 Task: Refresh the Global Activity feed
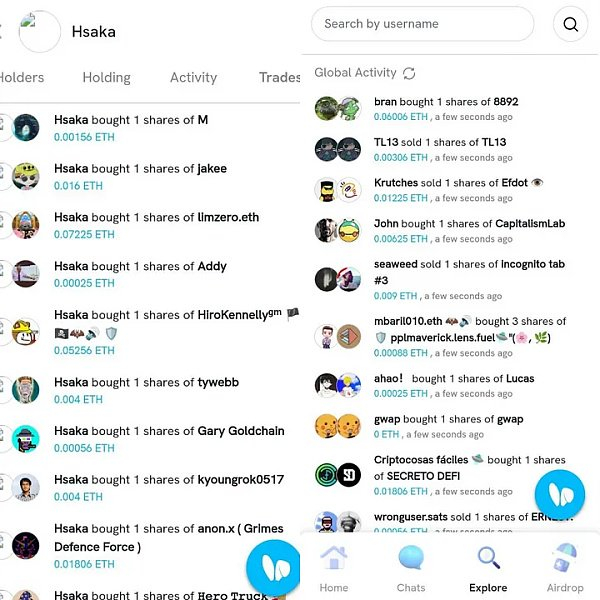tap(409, 73)
